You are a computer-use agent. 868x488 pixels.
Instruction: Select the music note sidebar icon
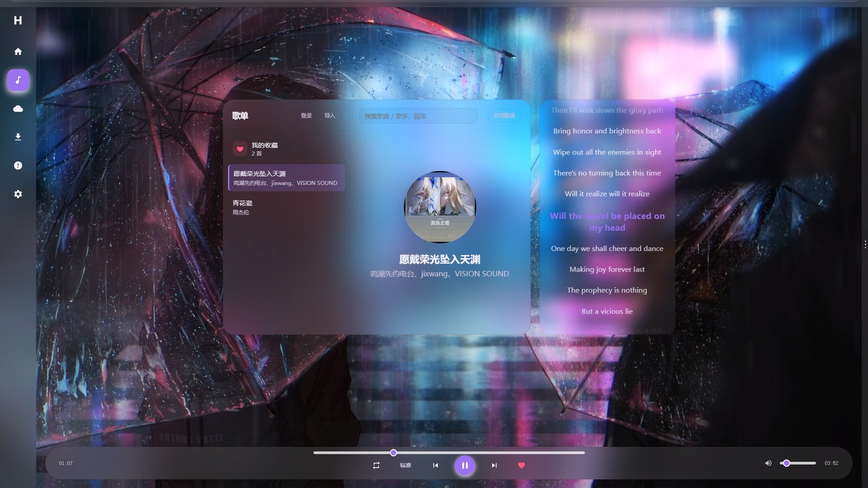tap(18, 80)
